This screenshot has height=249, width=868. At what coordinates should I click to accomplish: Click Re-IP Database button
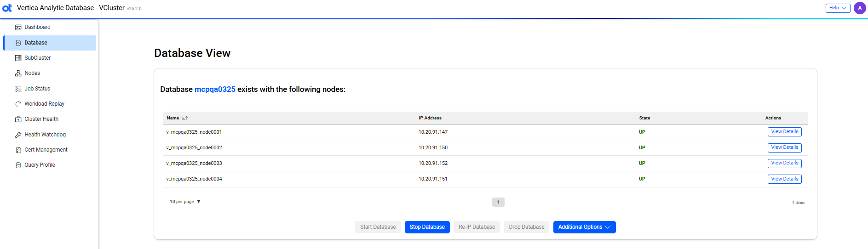[477, 227]
